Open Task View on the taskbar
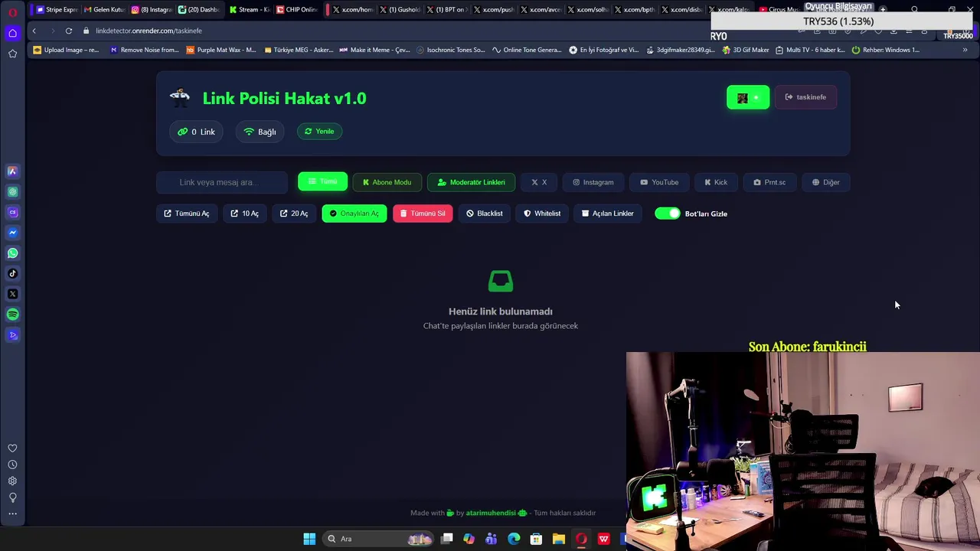Viewport: 980px width, 551px height. click(x=447, y=539)
